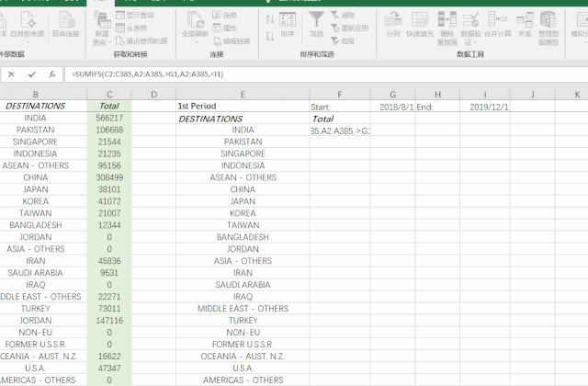Click 编辑链接 (Edit Links)
This screenshot has height=386, width=588.
(232, 40)
